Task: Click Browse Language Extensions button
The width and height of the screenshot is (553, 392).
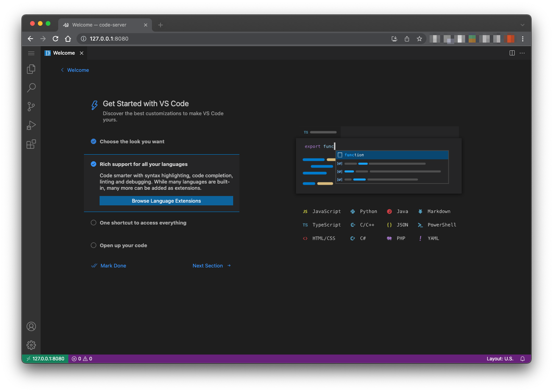Action: pos(166,201)
